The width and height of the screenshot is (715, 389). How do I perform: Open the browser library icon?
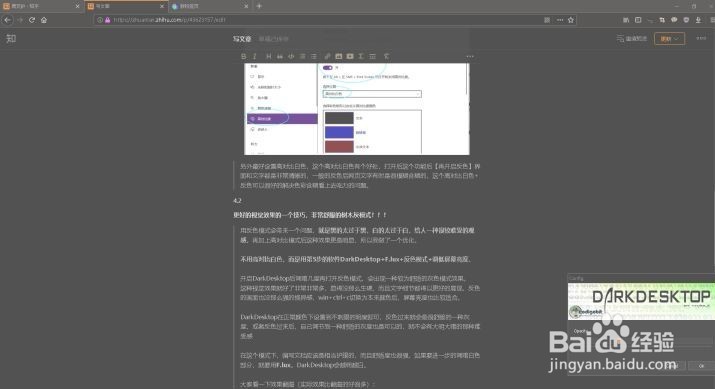coord(626,20)
